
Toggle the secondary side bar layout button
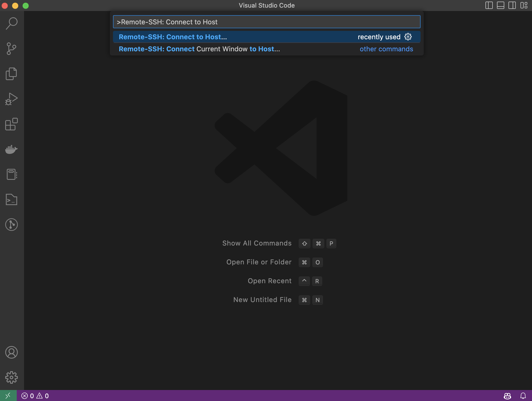(x=512, y=5)
